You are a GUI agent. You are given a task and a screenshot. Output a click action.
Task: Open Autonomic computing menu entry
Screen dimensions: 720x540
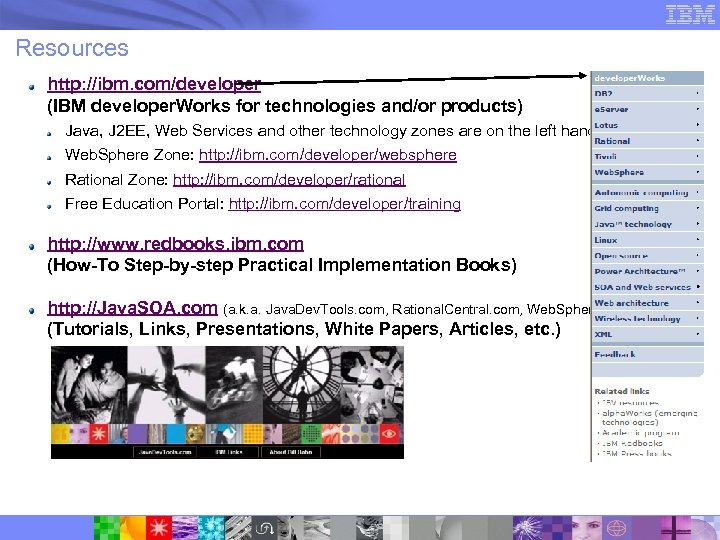(x=647, y=192)
